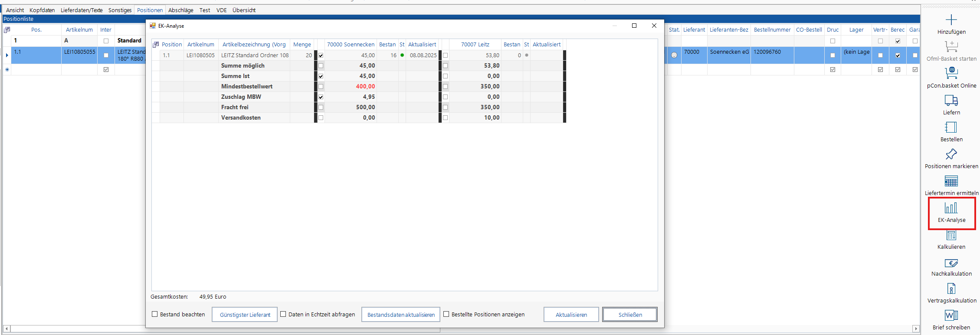Click the Liefern truck icon
Screen dimensions: 980x335
pyautogui.click(x=951, y=101)
